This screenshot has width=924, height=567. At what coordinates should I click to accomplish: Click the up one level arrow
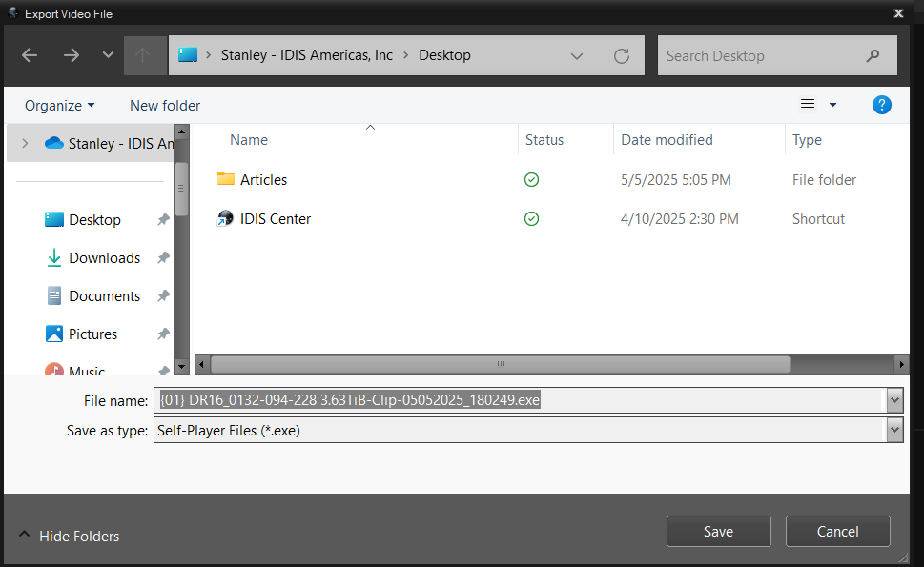[143, 55]
